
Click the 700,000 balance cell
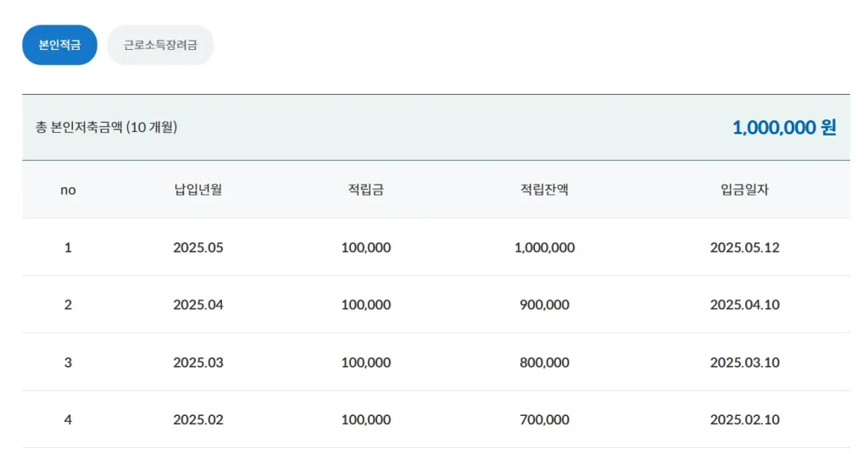click(x=544, y=419)
